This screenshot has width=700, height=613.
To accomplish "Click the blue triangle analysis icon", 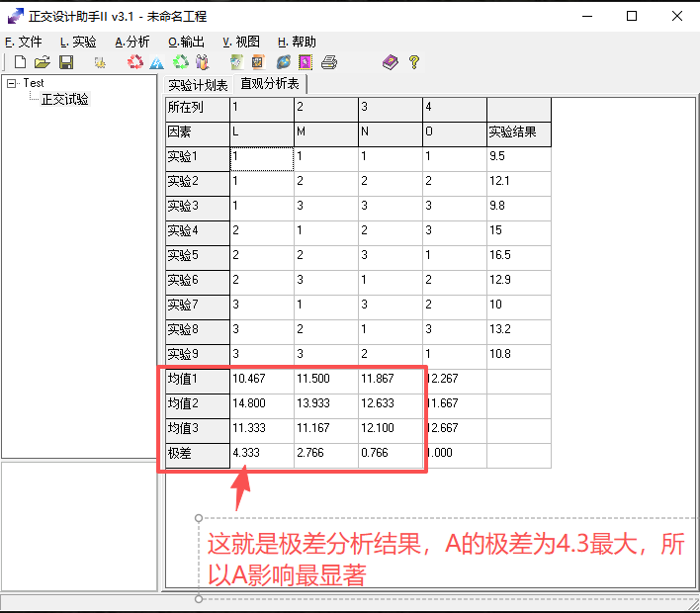I will click(x=156, y=62).
